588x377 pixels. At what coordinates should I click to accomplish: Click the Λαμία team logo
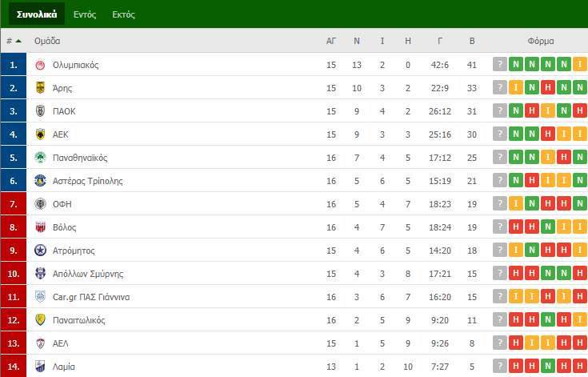point(40,367)
